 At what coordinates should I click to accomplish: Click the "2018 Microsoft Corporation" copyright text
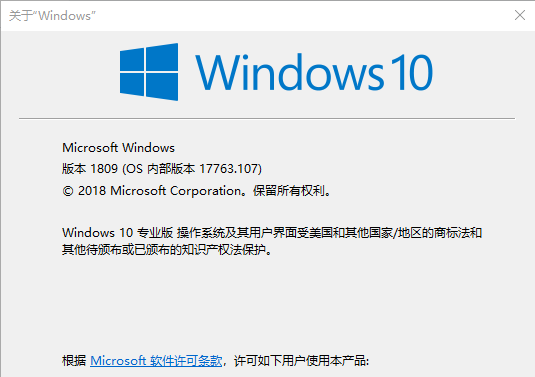[160, 191]
